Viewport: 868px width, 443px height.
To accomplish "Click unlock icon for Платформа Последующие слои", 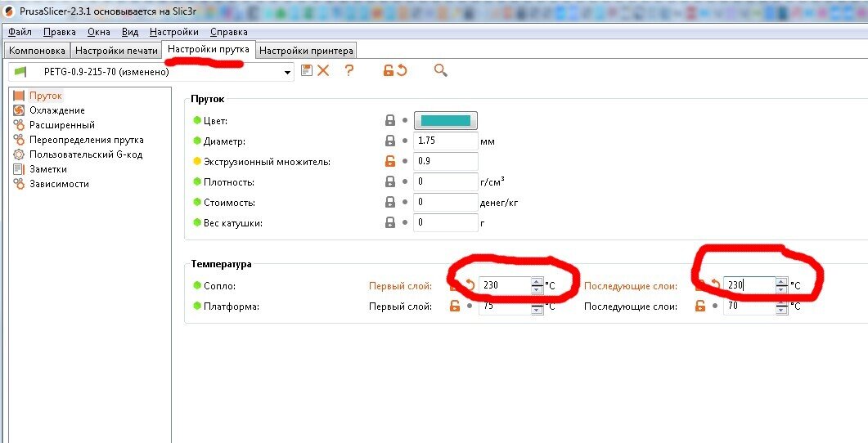I will coord(700,306).
